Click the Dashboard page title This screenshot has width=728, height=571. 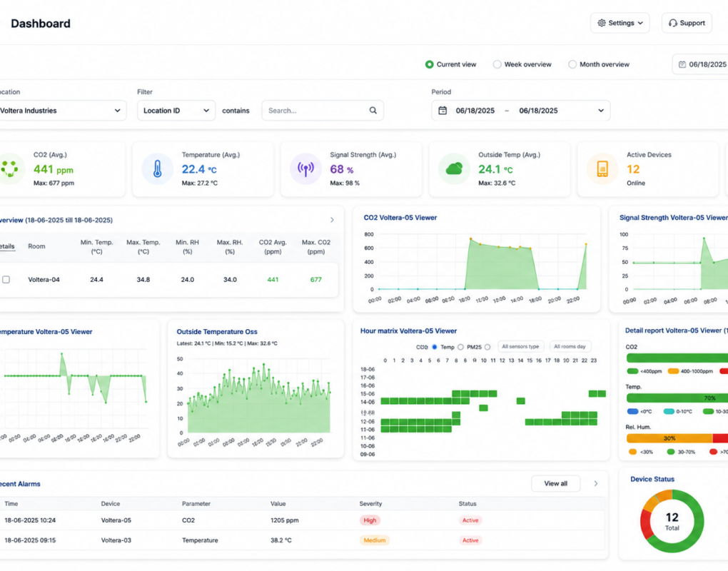(x=41, y=24)
